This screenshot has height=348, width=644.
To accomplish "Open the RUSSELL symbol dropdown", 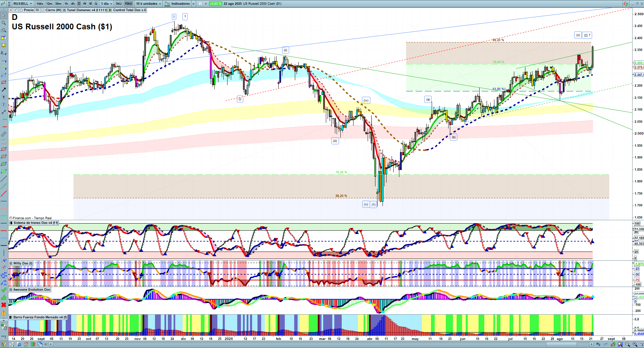I will coord(23,4).
